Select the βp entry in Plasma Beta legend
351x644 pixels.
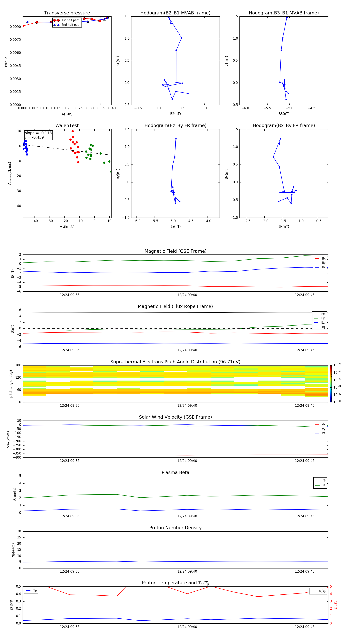coord(320,480)
